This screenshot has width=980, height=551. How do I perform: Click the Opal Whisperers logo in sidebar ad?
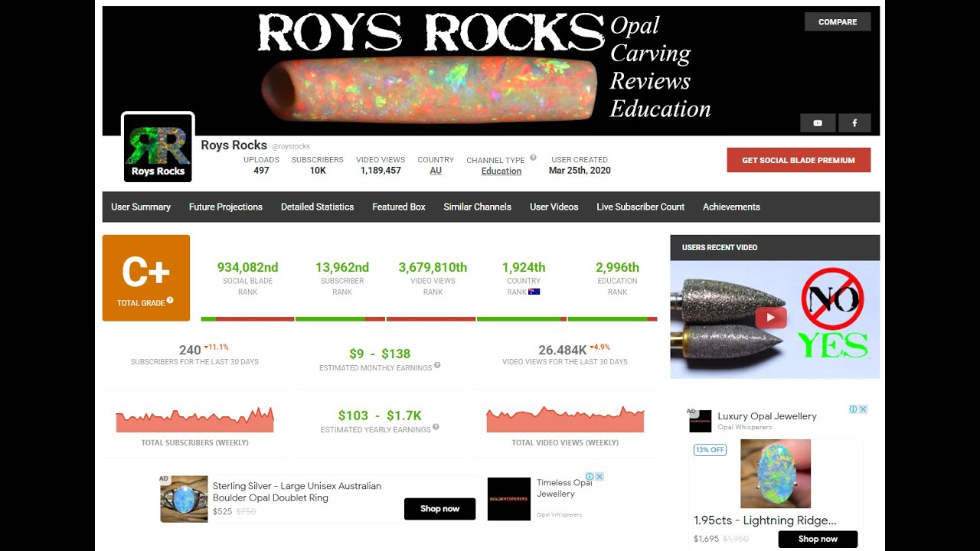click(x=701, y=421)
